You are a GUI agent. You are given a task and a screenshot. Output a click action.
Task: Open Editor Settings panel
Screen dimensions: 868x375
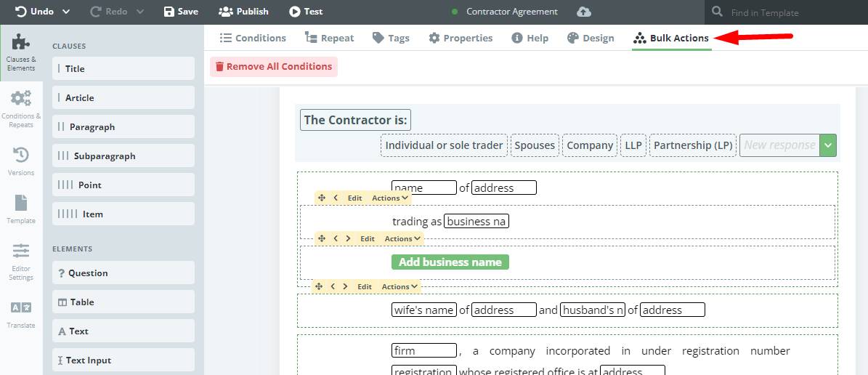click(21, 262)
